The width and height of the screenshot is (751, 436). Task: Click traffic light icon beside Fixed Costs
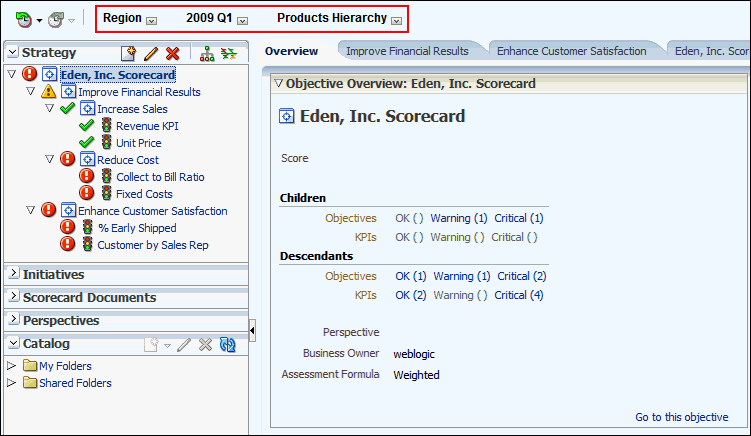point(106,193)
